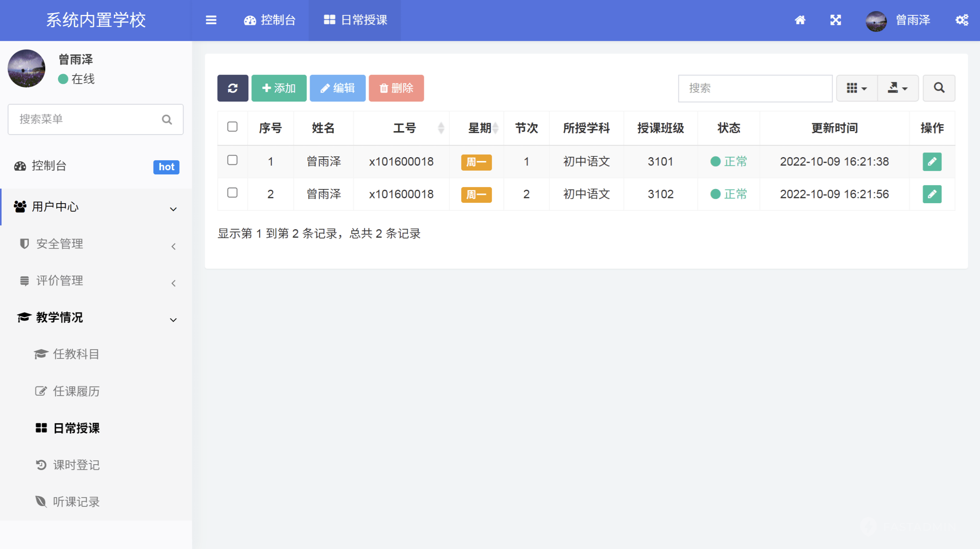Click the edit pencil icon for record 3102
The image size is (980, 549).
(932, 194)
